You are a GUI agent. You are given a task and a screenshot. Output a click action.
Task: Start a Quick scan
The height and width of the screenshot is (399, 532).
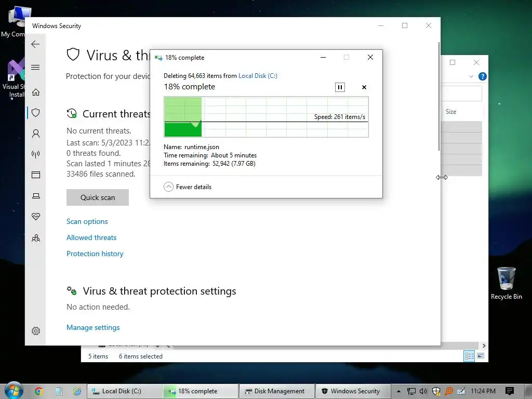(98, 197)
